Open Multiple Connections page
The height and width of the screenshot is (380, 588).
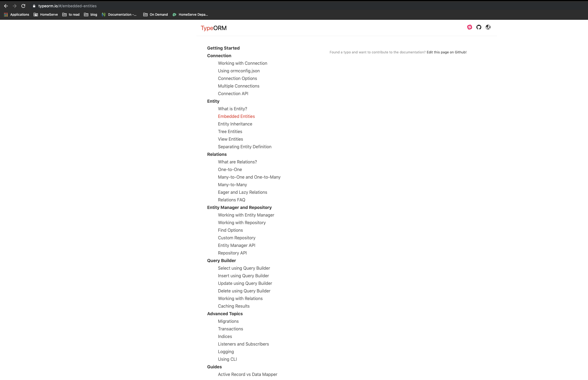coord(239,86)
